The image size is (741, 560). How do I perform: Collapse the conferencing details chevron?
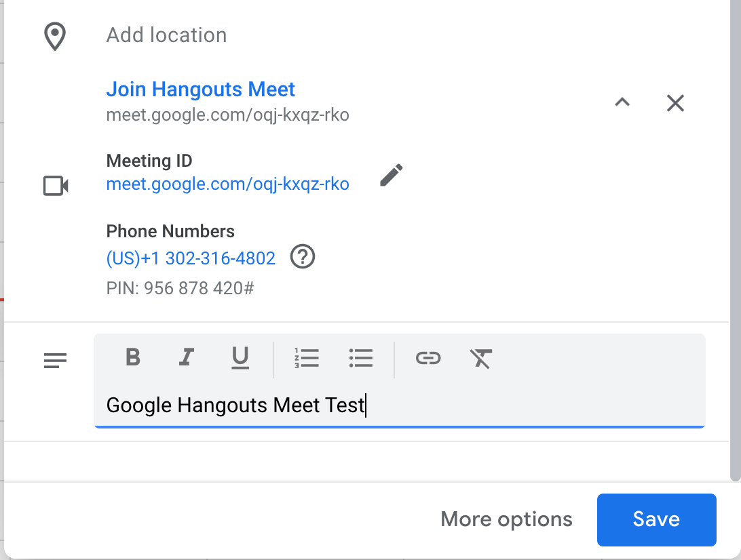pos(622,103)
